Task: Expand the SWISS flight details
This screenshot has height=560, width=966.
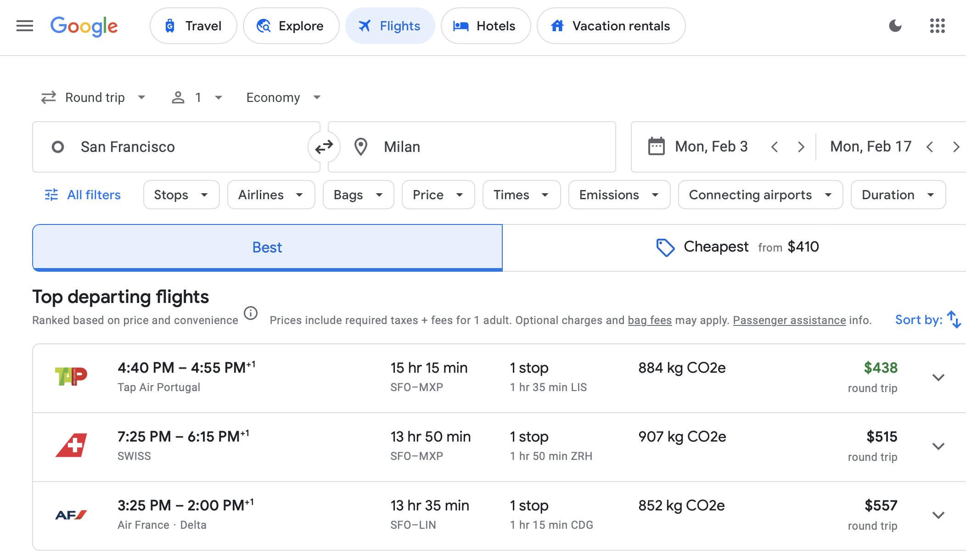Action: [938, 446]
